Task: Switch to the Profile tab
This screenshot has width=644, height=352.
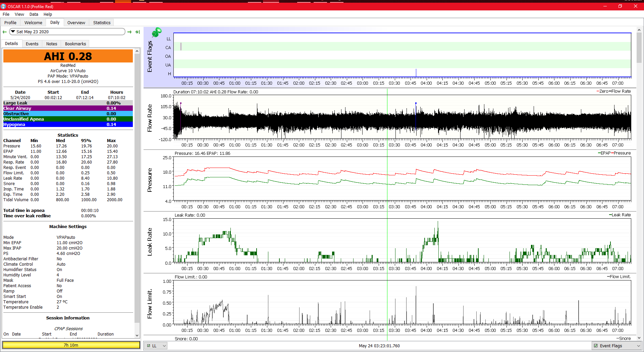Action: 10,23
